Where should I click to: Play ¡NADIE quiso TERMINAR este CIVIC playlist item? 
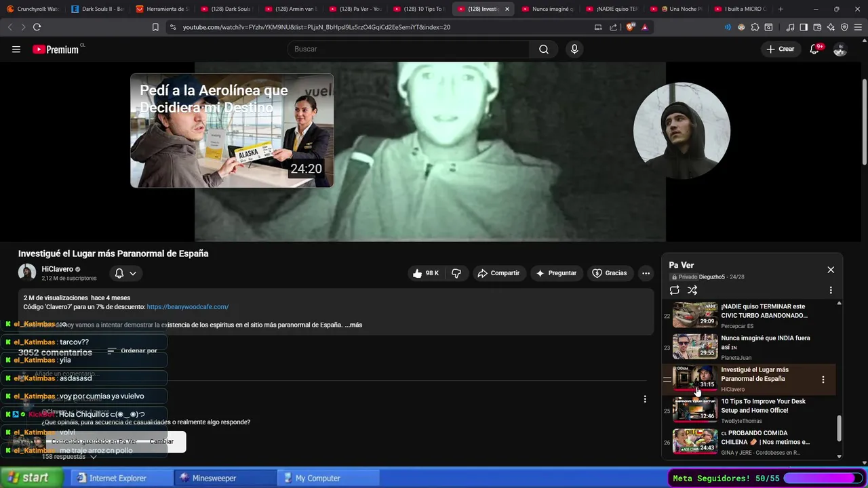coord(749,316)
